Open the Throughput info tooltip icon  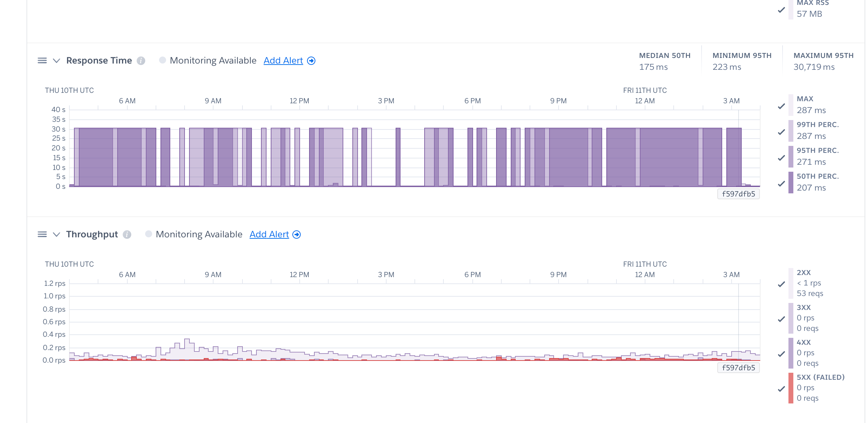[x=127, y=235]
